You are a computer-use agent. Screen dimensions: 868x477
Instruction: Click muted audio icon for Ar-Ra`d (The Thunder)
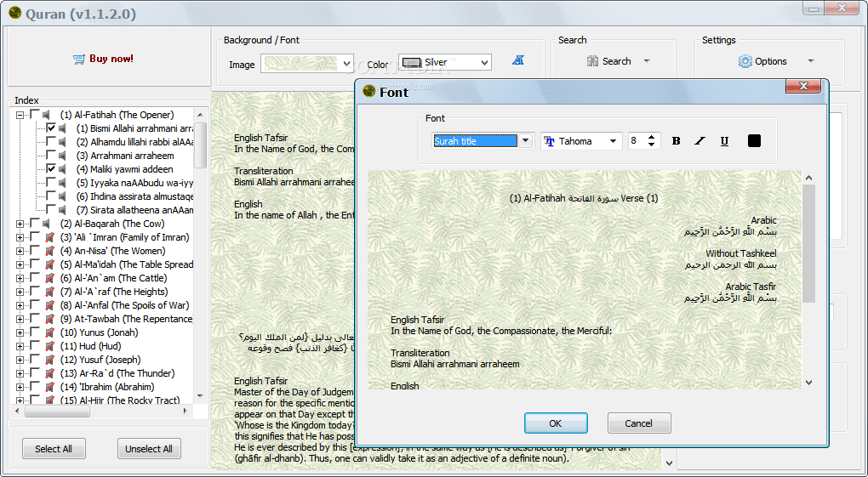coord(49,373)
